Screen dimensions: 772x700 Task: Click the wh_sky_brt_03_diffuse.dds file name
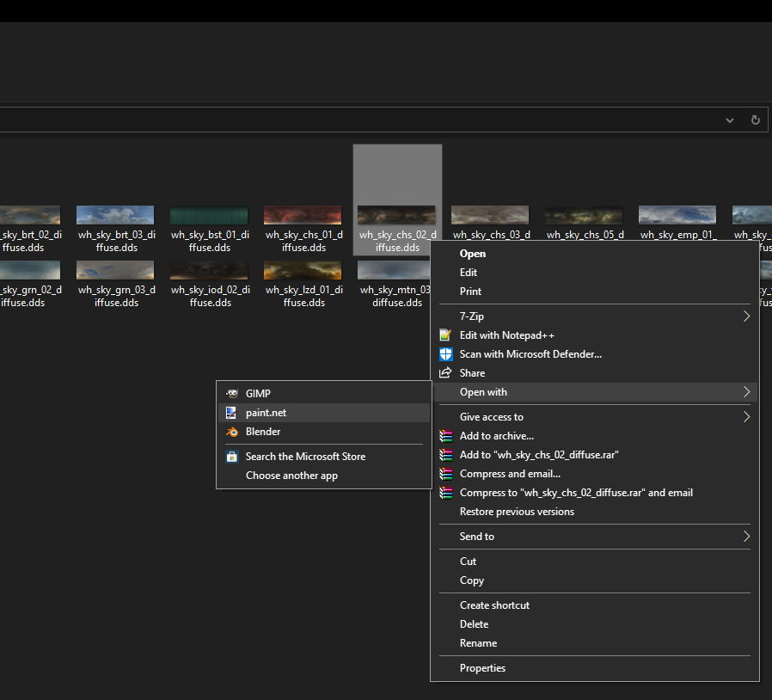pyautogui.click(x=117, y=242)
